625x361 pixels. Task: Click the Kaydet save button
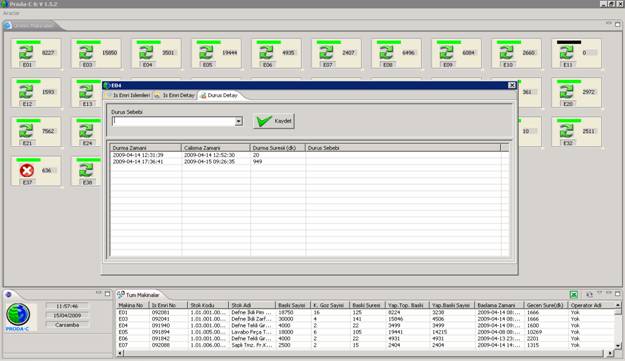pyautogui.click(x=274, y=121)
